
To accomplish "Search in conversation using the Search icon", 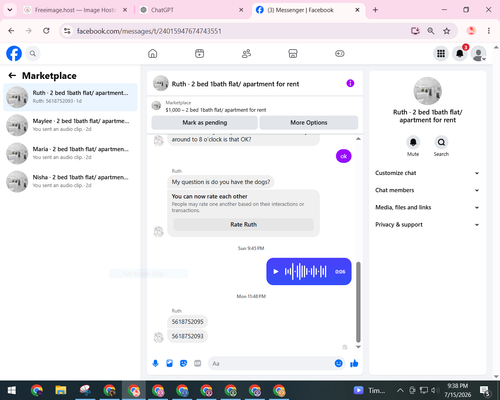I will [x=441, y=142].
